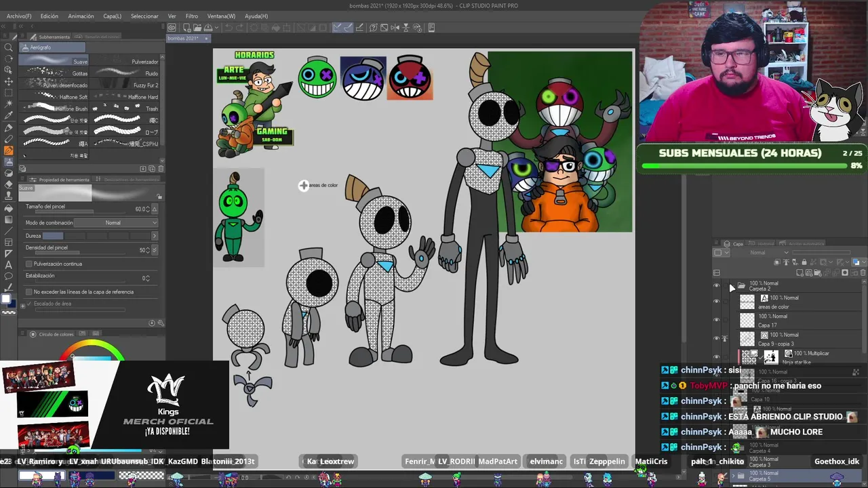The image size is (868, 488).
Task: Toggle Snap to special ruler
Action: coord(349,28)
